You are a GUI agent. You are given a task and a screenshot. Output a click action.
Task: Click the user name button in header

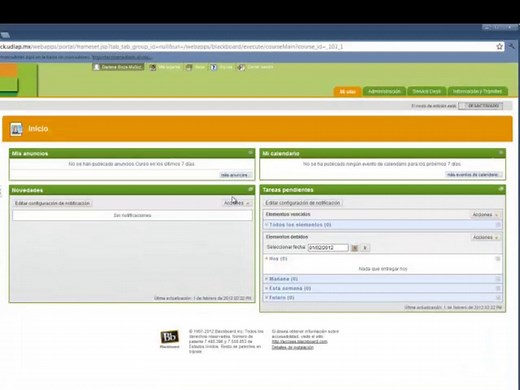(118, 67)
